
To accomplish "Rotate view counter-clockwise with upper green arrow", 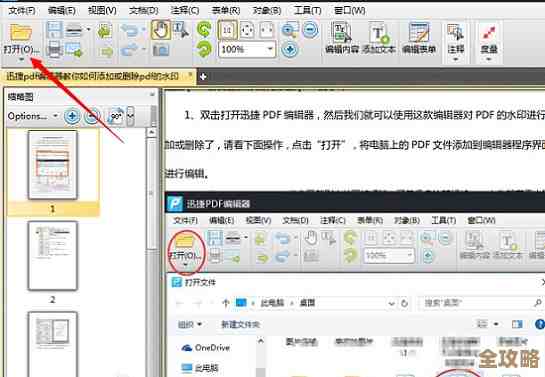I will [204, 29].
